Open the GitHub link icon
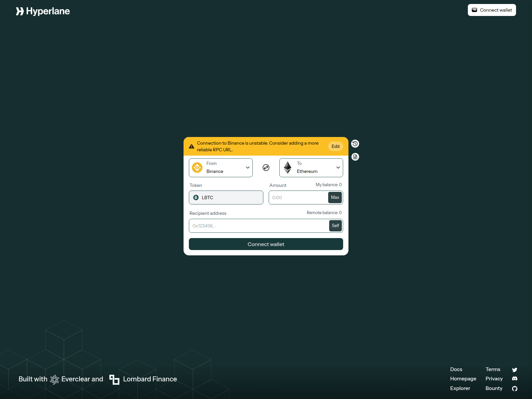 515,388
